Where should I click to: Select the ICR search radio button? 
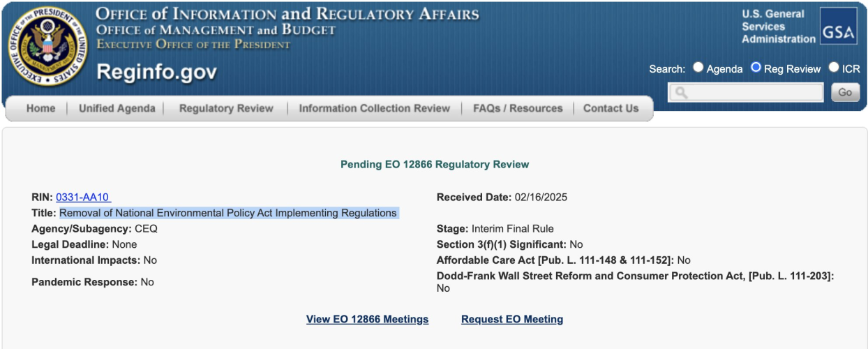(x=834, y=68)
